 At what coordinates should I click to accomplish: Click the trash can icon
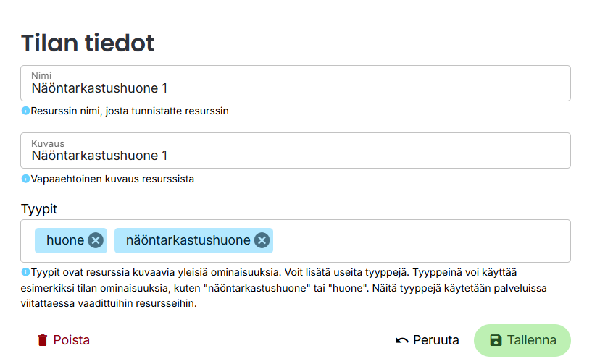point(43,340)
